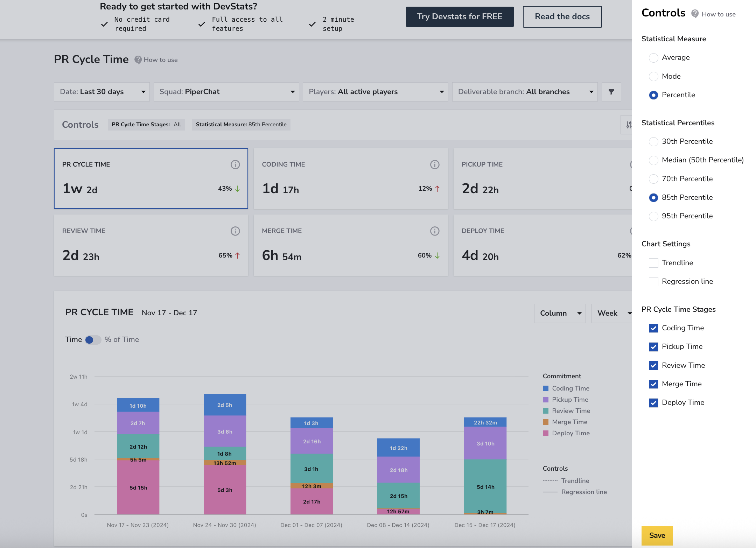Image resolution: width=756 pixels, height=548 pixels.
Task: Open info icon on Review Time card
Action: coord(235,231)
